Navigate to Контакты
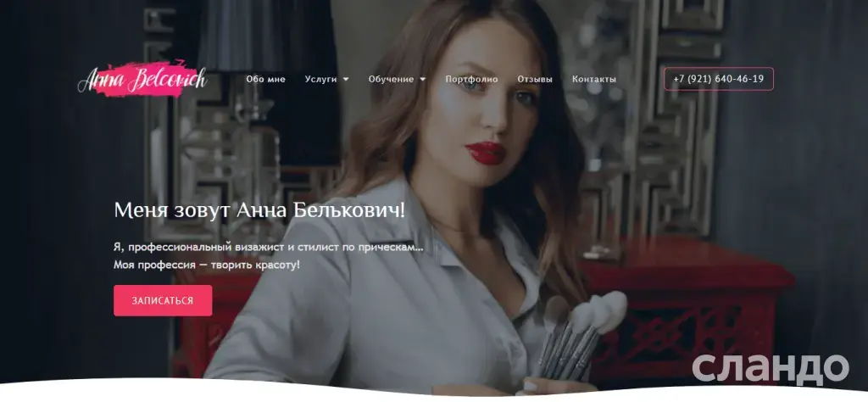This screenshot has width=868, height=402. (x=594, y=79)
